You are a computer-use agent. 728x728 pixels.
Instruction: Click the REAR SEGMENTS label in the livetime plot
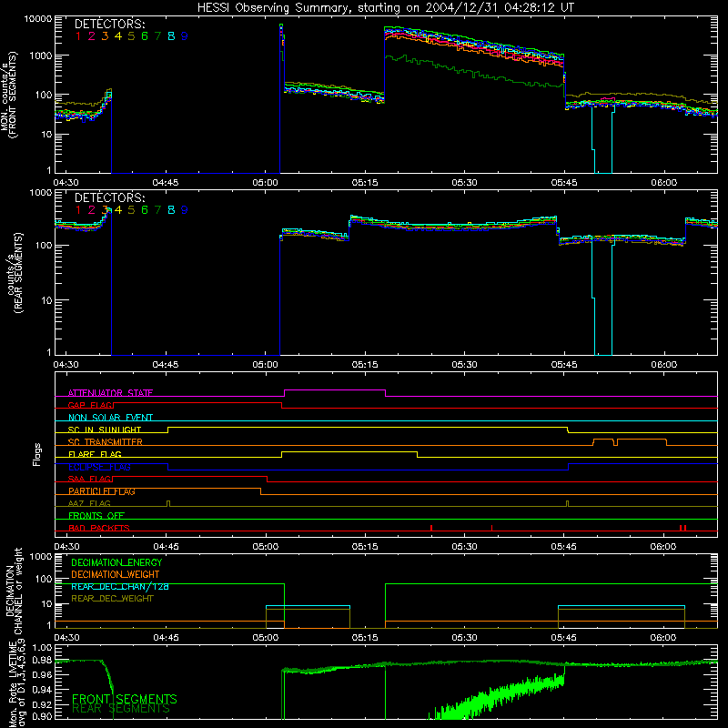121,709
